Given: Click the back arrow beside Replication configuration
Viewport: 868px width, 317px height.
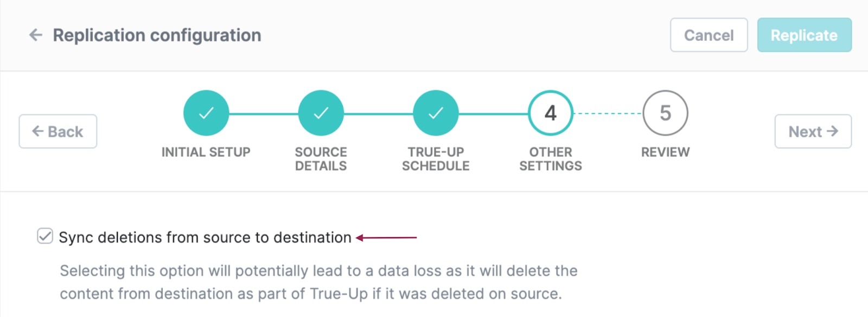Looking at the screenshot, I should 36,35.
